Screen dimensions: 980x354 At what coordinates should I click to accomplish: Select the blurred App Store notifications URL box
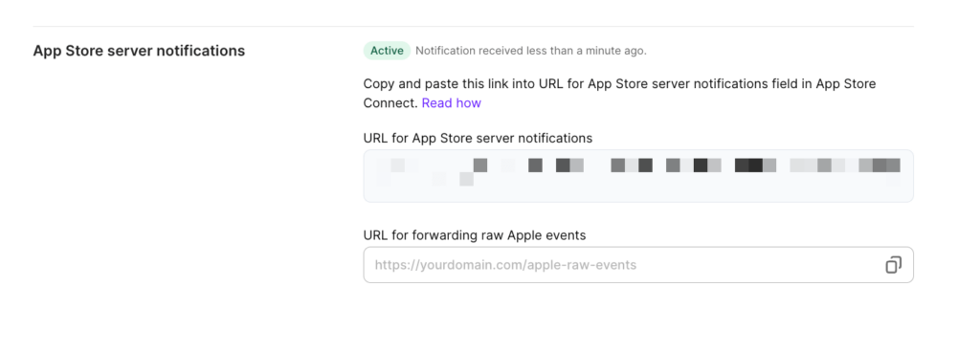coord(638,176)
